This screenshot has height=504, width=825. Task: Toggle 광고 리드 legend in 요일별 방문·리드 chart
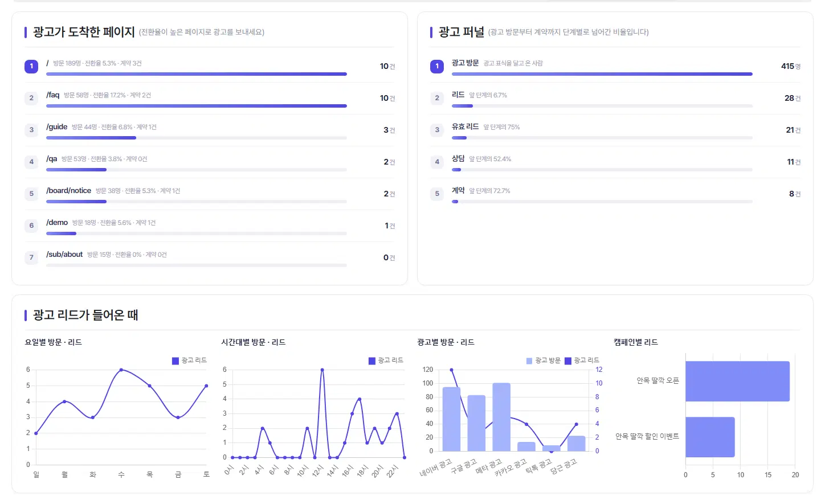coord(189,360)
